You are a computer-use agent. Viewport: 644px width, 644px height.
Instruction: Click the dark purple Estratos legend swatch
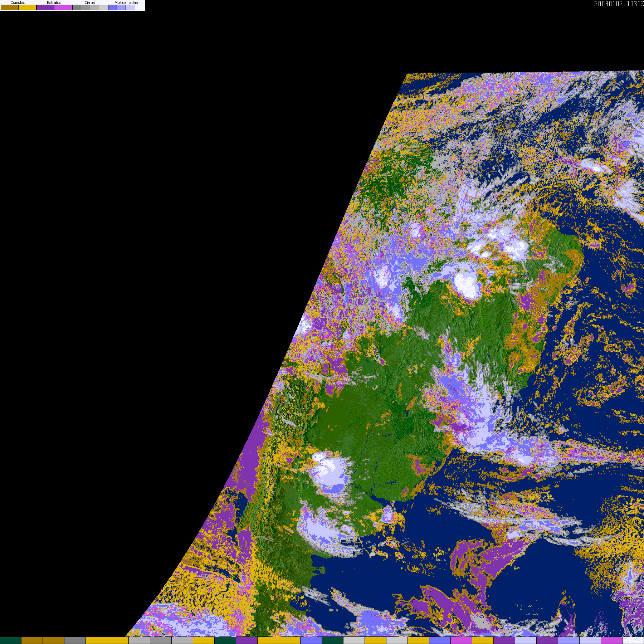(45, 7)
